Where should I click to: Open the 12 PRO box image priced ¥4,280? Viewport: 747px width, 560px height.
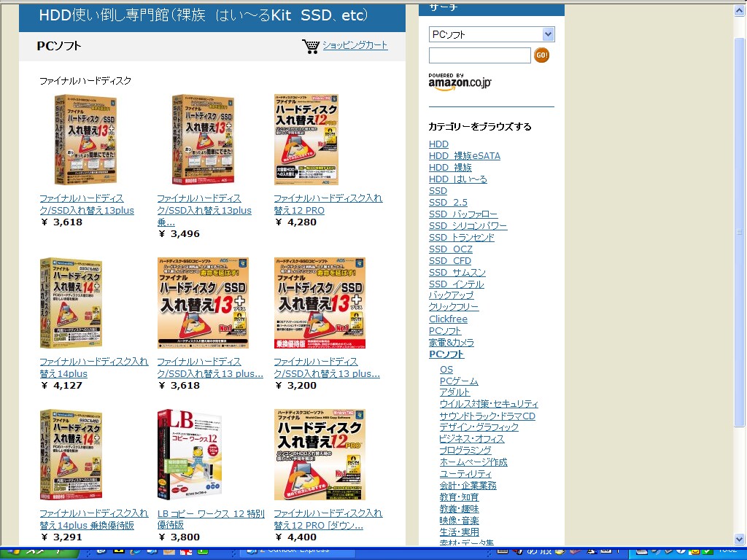[x=306, y=139]
